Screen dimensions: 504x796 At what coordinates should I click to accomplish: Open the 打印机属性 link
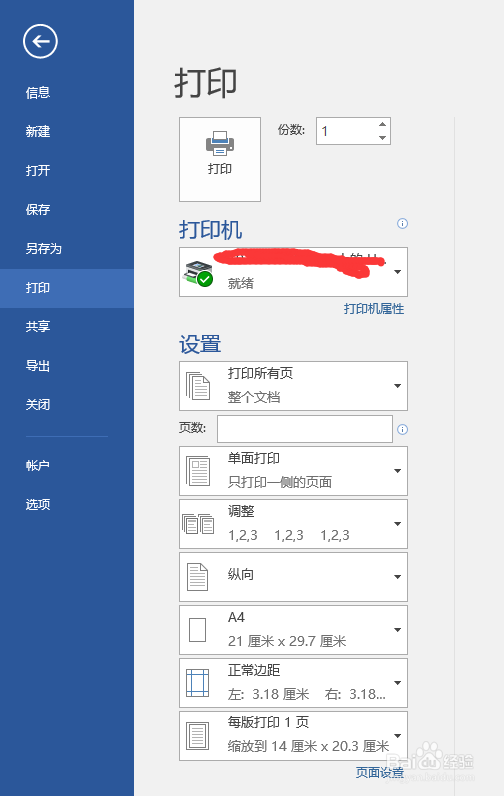(x=374, y=309)
